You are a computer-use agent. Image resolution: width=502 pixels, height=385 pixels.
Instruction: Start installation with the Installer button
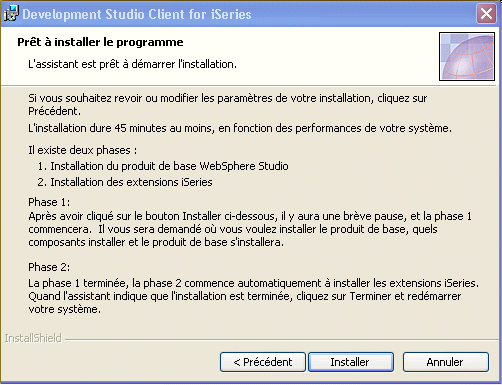point(351,362)
